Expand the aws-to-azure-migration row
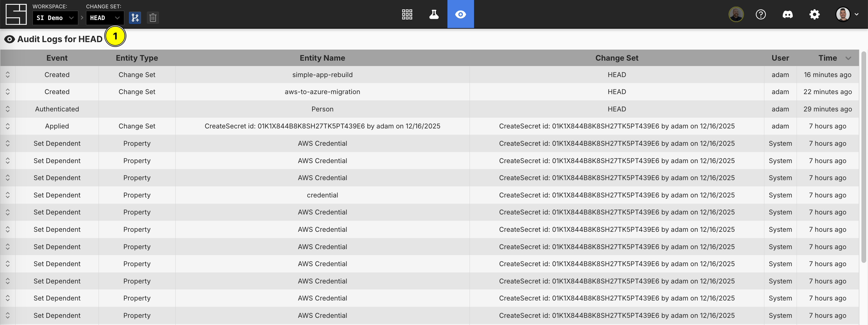This screenshot has width=868, height=325. click(x=8, y=92)
